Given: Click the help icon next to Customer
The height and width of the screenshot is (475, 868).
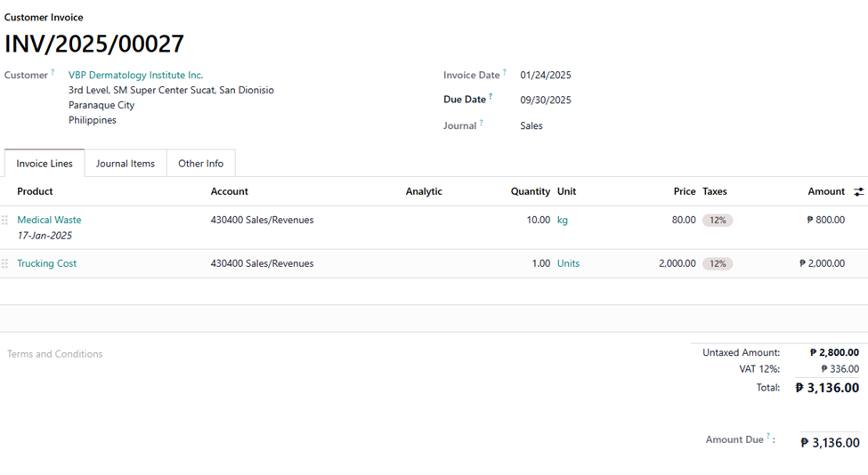Looking at the screenshot, I should point(53,73).
